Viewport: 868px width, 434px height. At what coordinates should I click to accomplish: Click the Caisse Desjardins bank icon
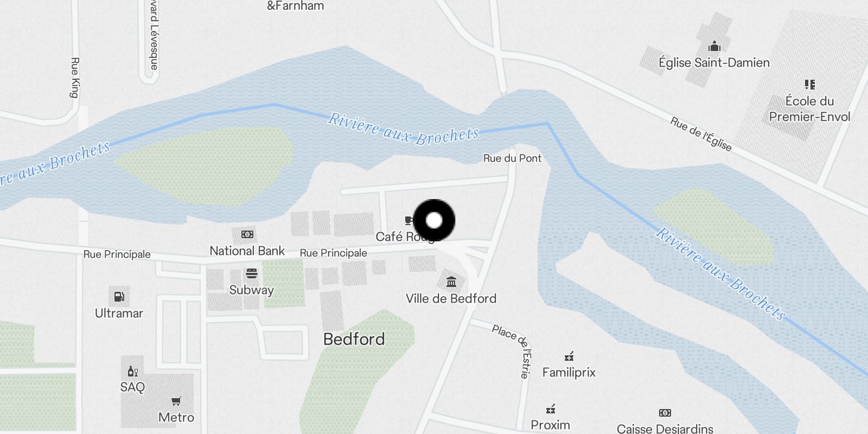click(x=665, y=413)
